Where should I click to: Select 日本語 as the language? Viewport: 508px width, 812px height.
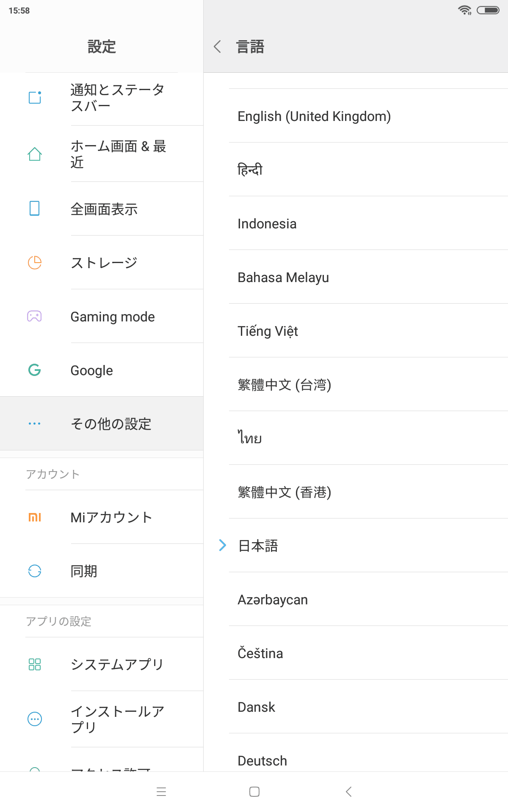[x=258, y=546]
